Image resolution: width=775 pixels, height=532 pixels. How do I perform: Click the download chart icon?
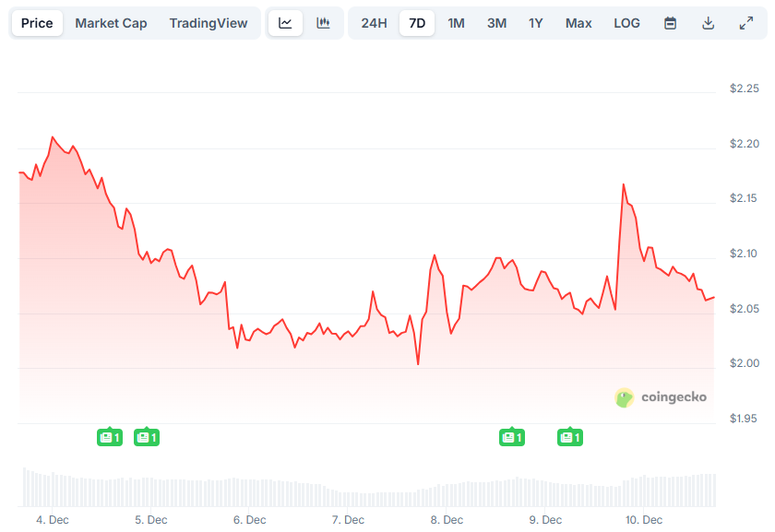[709, 22]
